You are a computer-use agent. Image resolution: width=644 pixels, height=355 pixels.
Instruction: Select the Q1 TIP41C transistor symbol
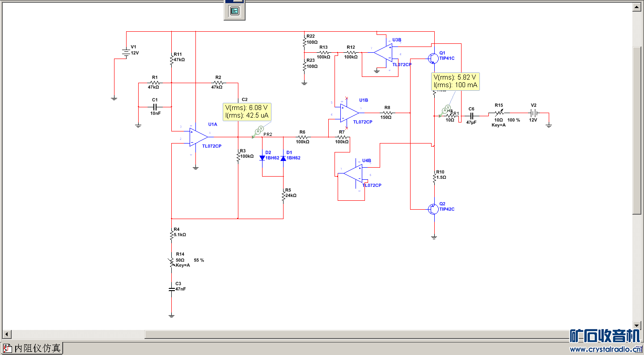pos(432,58)
